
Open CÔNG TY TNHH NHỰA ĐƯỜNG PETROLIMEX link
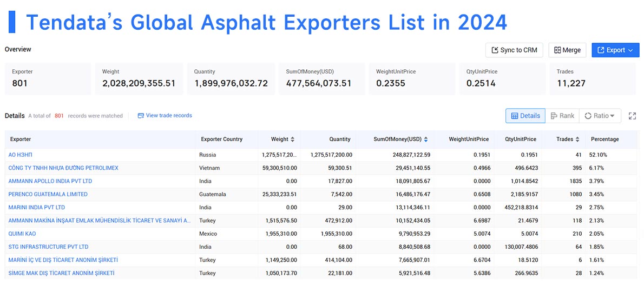point(63,168)
